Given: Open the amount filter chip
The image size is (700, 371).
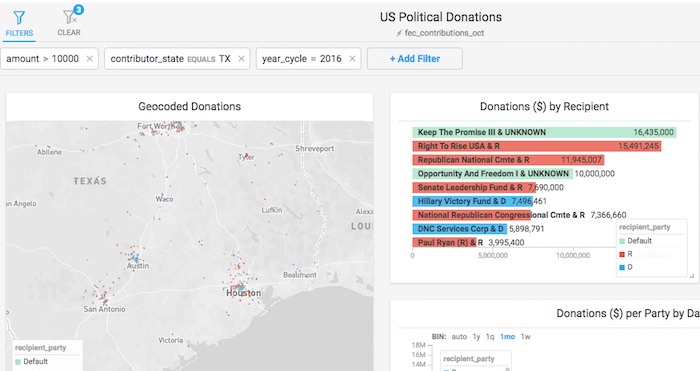Looking at the screenshot, I should coord(42,59).
